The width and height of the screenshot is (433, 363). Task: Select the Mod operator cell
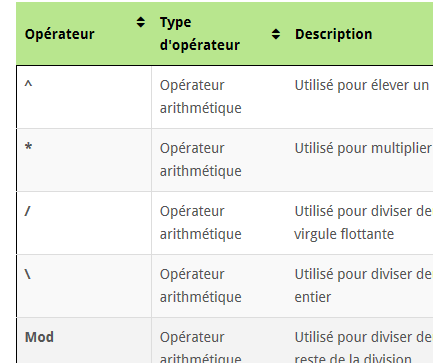pos(84,340)
